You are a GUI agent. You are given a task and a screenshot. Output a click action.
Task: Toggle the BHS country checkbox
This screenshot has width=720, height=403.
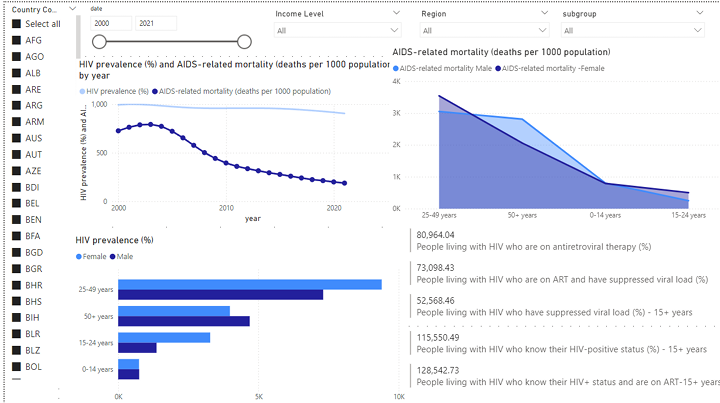click(x=17, y=302)
